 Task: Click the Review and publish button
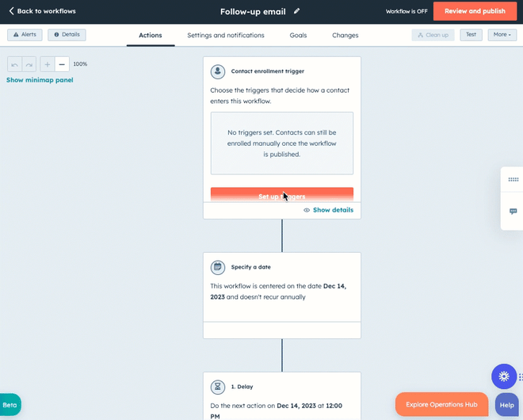(x=475, y=11)
